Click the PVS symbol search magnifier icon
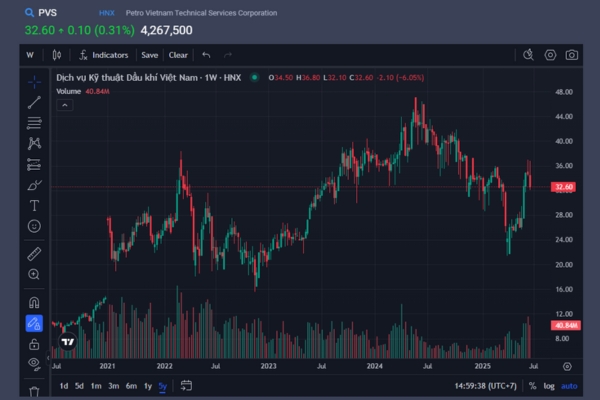 pyautogui.click(x=29, y=13)
